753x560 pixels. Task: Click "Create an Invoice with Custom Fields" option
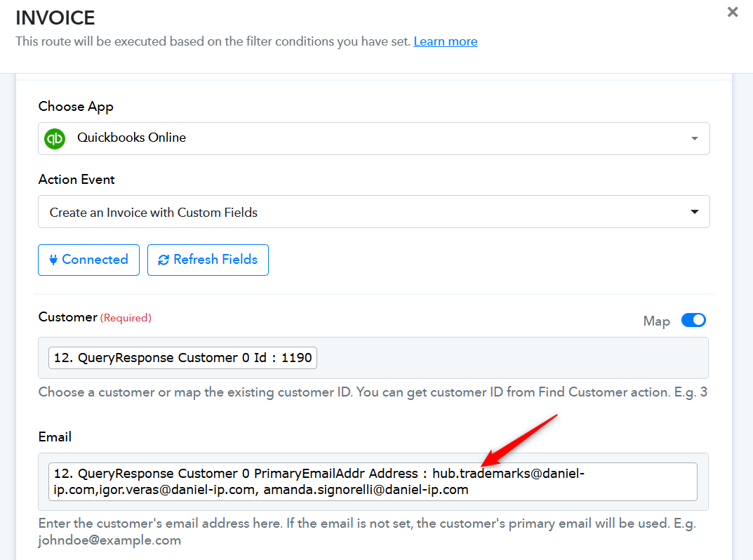154,212
